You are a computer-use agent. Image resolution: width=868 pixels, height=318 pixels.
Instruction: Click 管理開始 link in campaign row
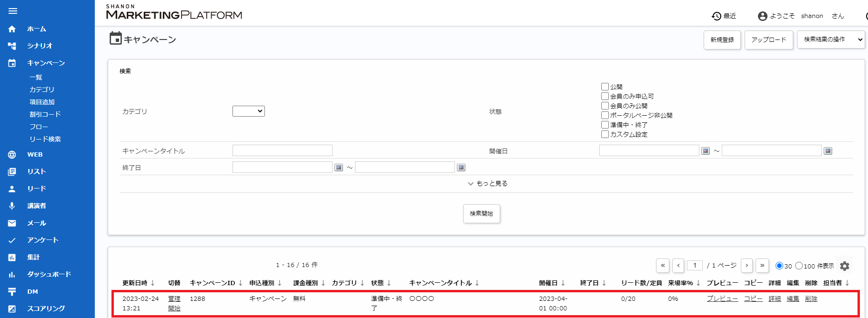click(174, 303)
